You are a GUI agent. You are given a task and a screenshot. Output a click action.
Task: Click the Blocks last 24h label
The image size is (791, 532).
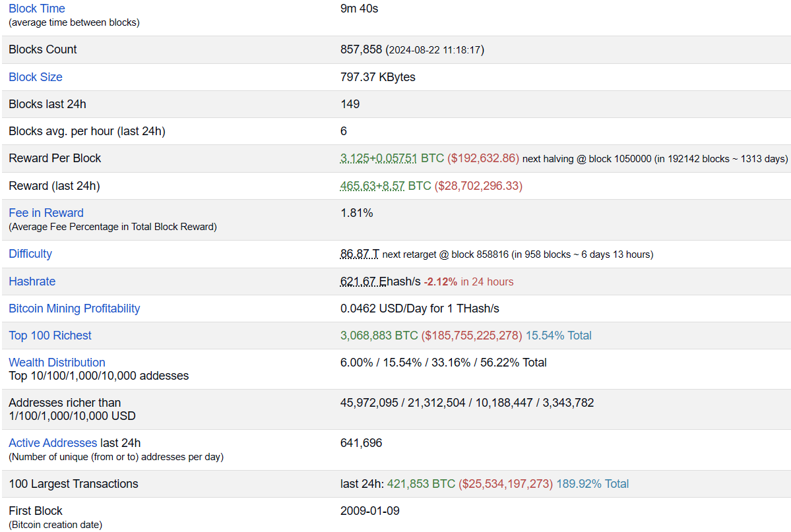(47, 104)
